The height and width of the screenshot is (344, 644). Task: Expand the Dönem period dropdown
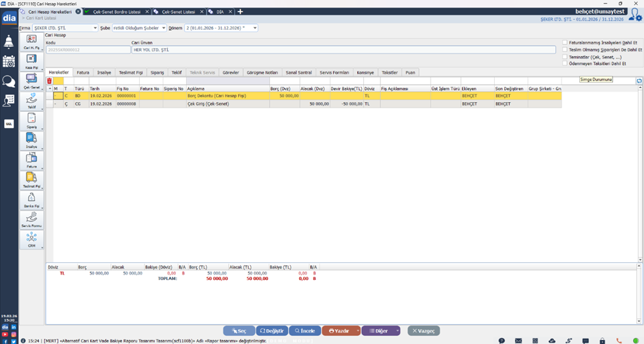click(255, 28)
